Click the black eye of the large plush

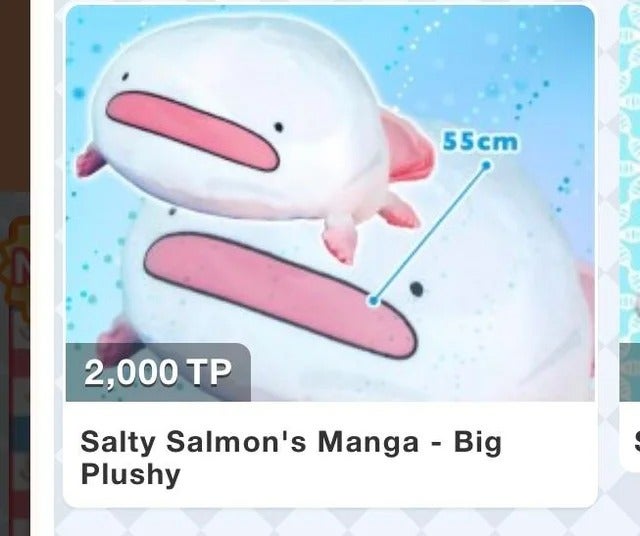pos(416,289)
